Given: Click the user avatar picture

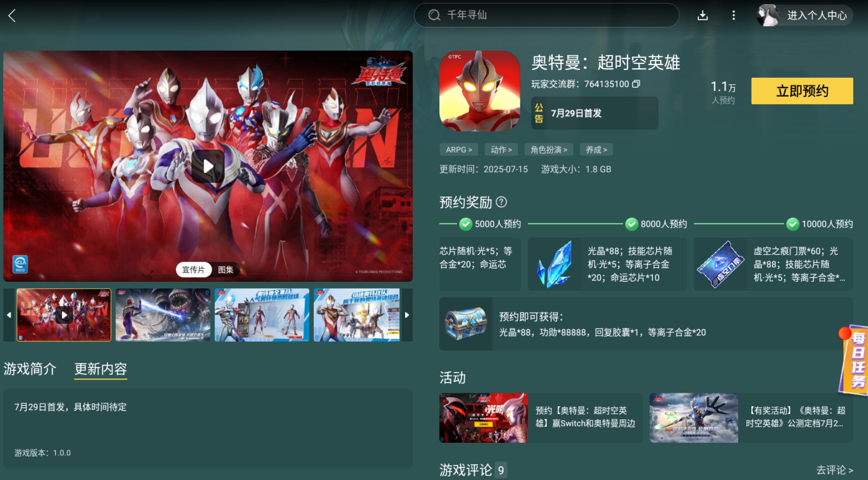Looking at the screenshot, I should (x=768, y=15).
